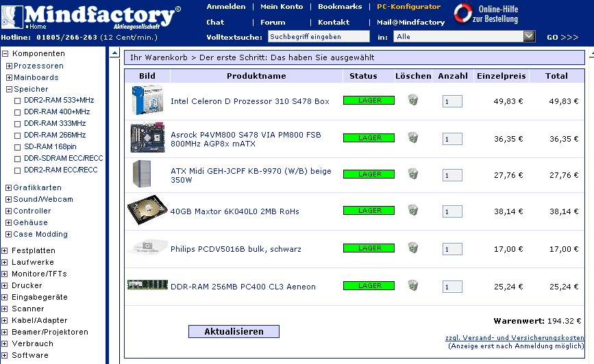594x364 pixels.
Task: Expand the Case Modding category
Action: pos(8,234)
